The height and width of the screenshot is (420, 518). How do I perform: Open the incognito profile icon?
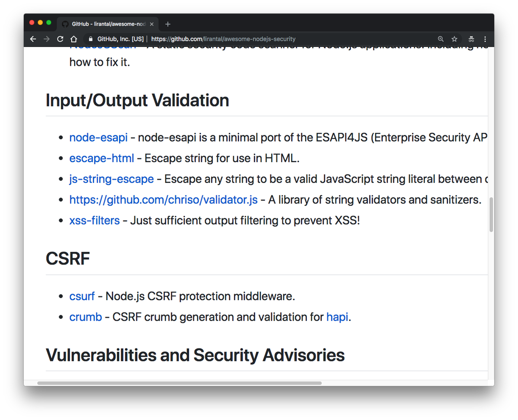click(471, 39)
